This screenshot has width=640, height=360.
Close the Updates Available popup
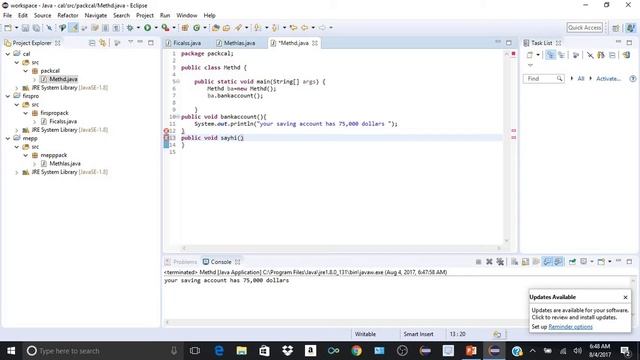pyautogui.click(x=625, y=297)
